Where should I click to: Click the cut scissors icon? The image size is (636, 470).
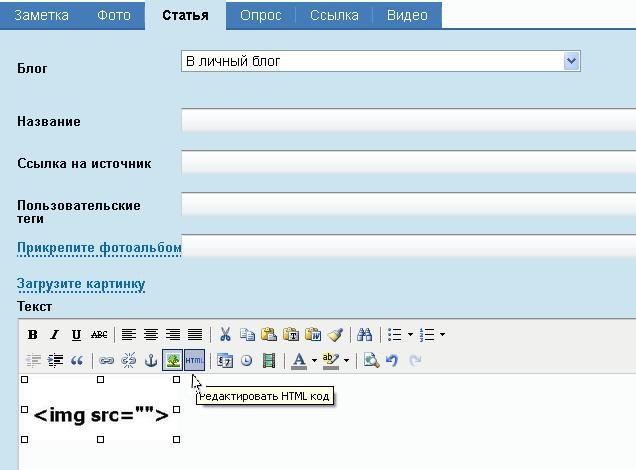(225, 335)
